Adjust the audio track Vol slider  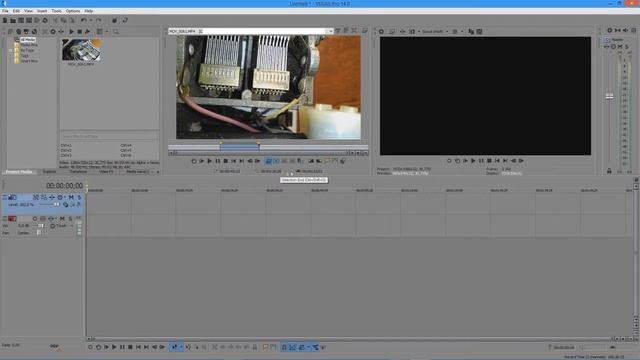(40, 226)
